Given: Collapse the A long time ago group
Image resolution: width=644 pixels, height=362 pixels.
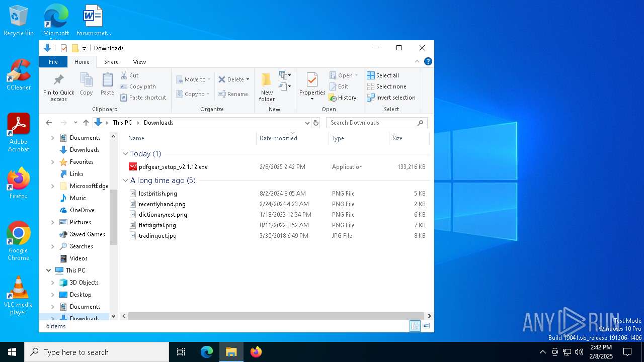Looking at the screenshot, I should click(125, 180).
